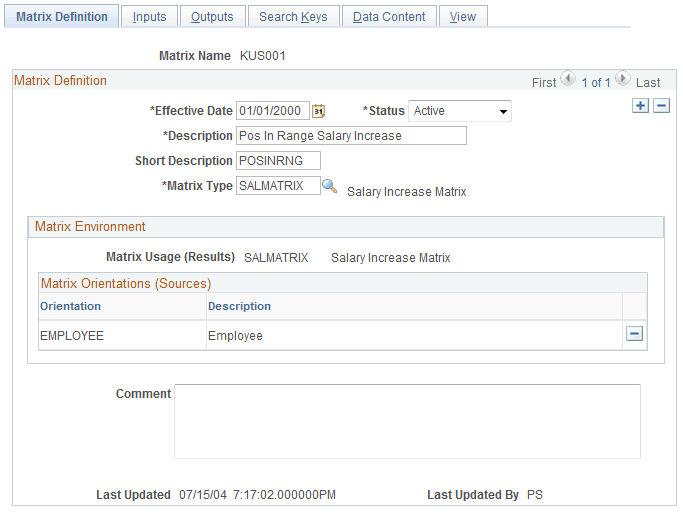The width and height of the screenshot is (683, 514).
Task: Open the Status dropdown
Action: pyautogui.click(x=460, y=111)
